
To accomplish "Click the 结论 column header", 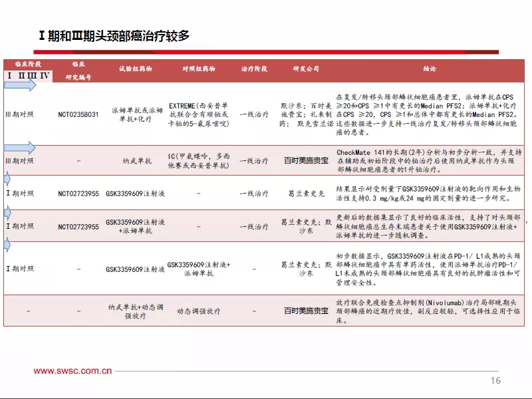I will 429,69.
